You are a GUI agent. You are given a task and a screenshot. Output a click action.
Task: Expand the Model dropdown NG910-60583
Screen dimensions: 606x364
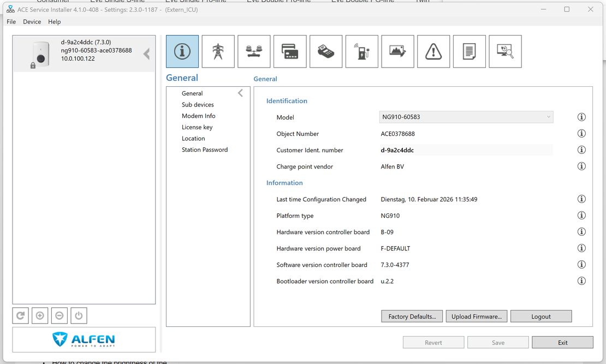point(466,117)
